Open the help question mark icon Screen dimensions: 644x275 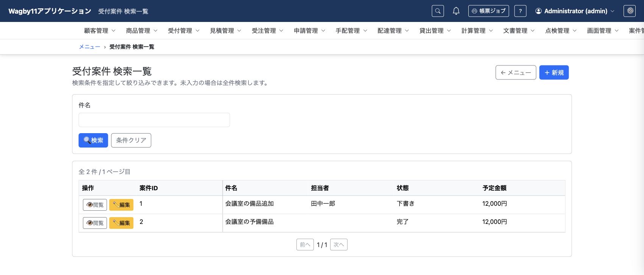point(520,11)
